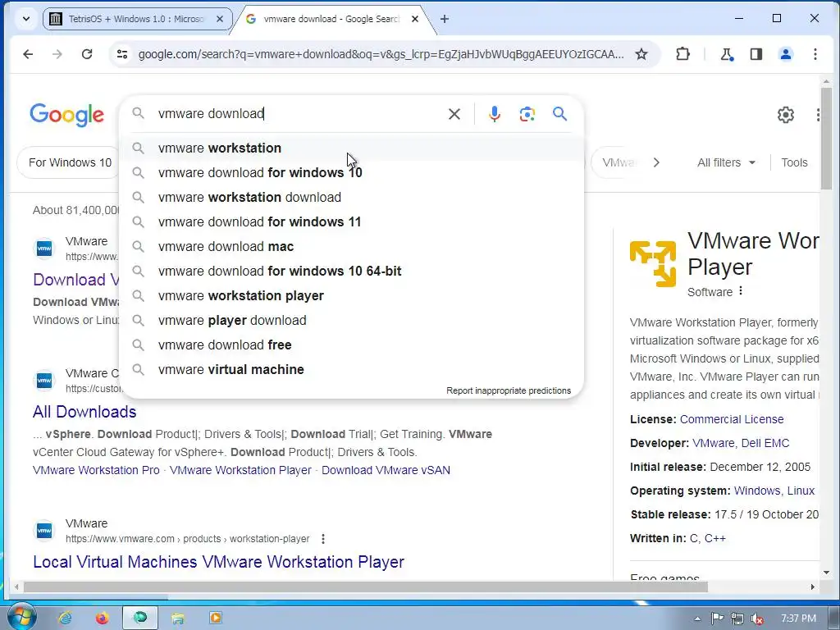Open the Extensions puzzle icon
Viewport: 840px width, 630px height.
click(682, 54)
